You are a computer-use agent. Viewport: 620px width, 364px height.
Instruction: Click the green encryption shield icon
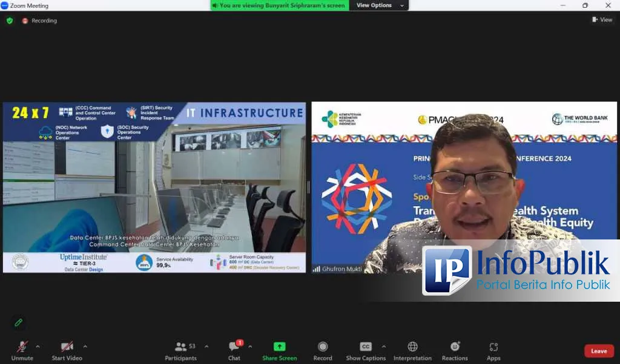pos(10,21)
